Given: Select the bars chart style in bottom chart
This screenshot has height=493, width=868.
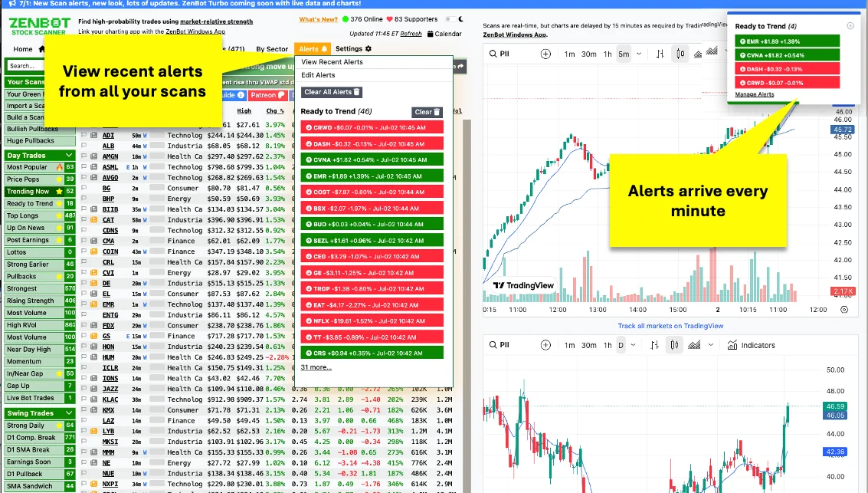Looking at the screenshot, I should click(654, 345).
